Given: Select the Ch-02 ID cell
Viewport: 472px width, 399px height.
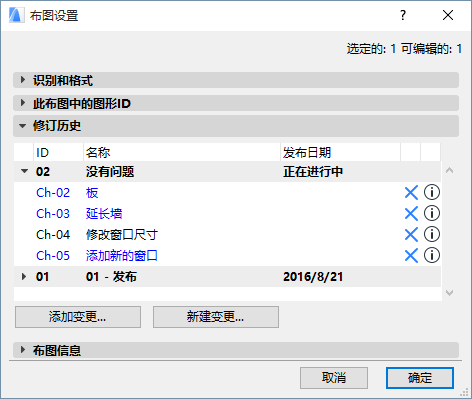Looking at the screenshot, I should 53,193.
